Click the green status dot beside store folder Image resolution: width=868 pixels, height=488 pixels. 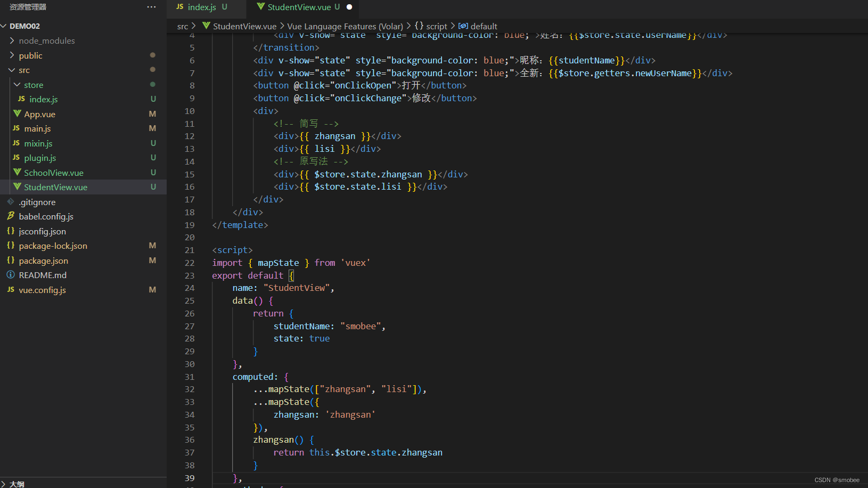(x=153, y=85)
